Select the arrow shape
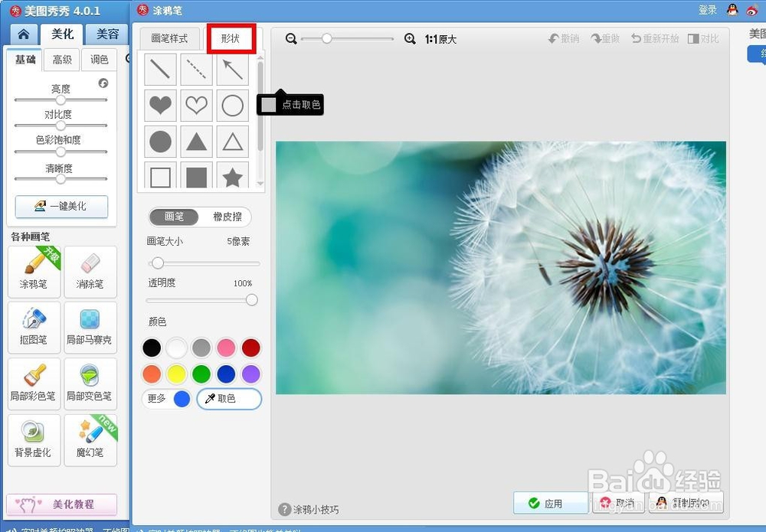The image size is (766, 532). coord(233,70)
